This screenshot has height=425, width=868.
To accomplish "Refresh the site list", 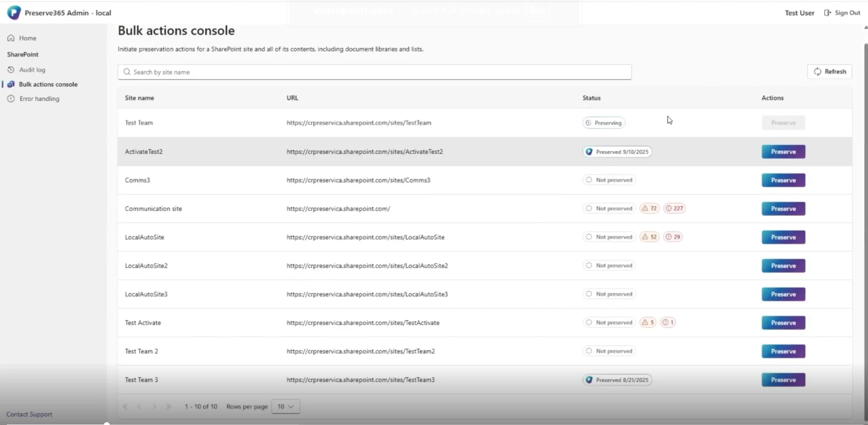I will (829, 72).
